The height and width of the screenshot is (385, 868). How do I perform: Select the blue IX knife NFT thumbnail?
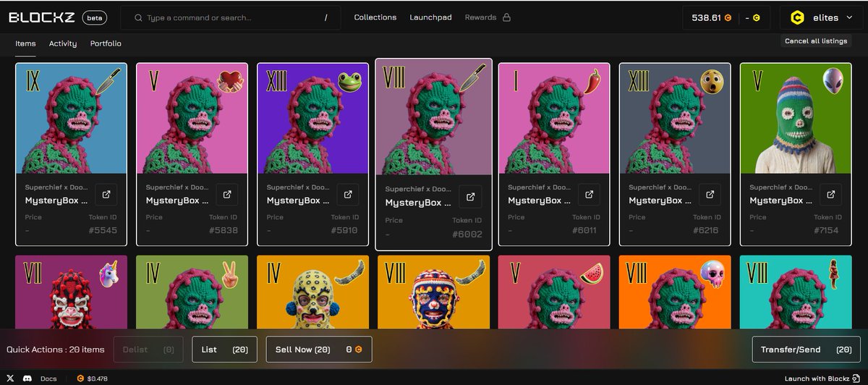72,119
